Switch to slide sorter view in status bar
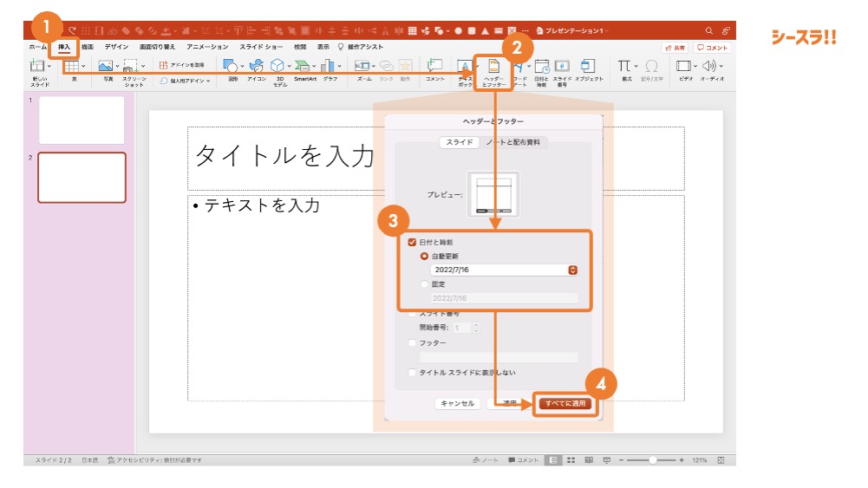Screen dimensions: 868x488 tap(571, 460)
